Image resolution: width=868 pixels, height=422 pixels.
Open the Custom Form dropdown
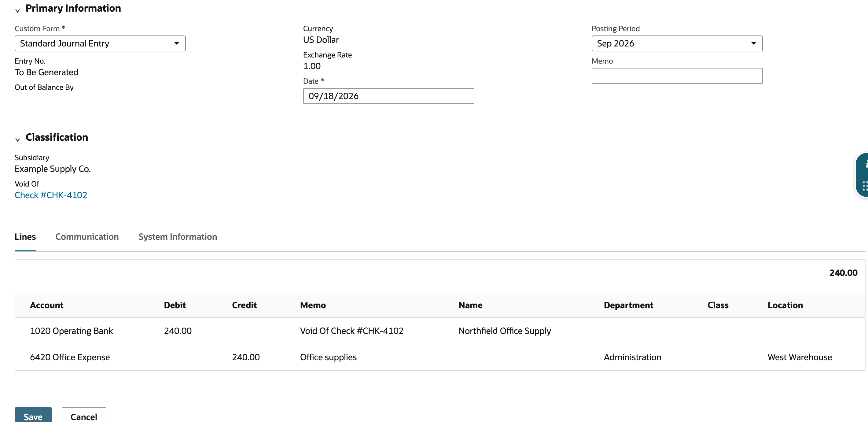click(x=100, y=43)
